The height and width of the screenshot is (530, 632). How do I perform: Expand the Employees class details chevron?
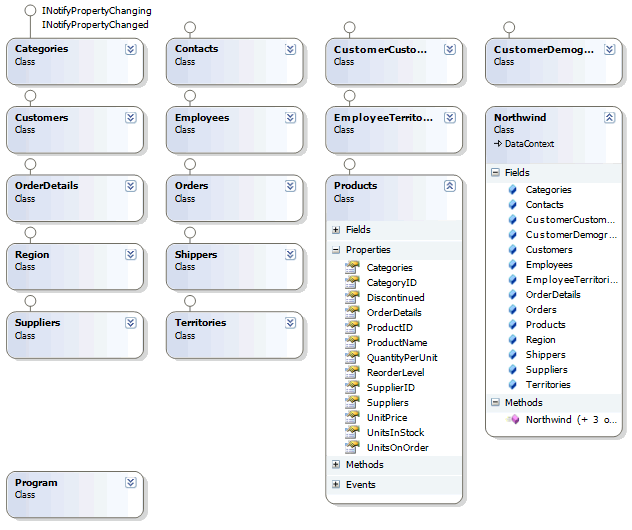[x=290, y=117]
